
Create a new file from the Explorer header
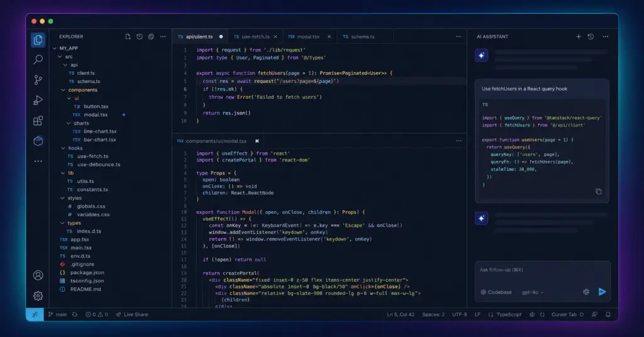coord(128,36)
